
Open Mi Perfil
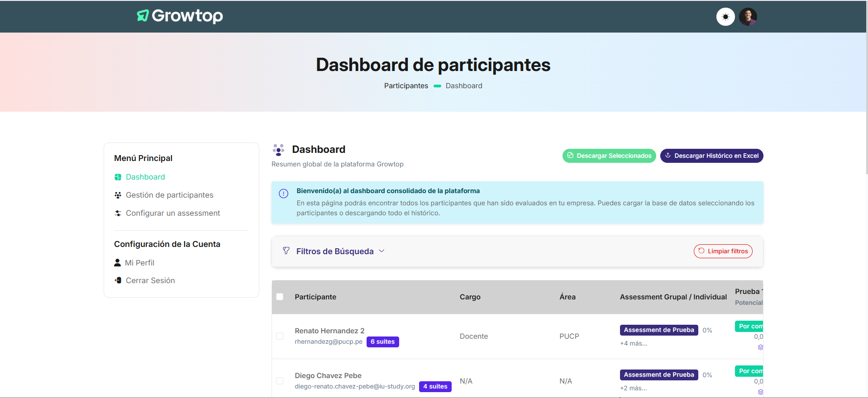139,263
